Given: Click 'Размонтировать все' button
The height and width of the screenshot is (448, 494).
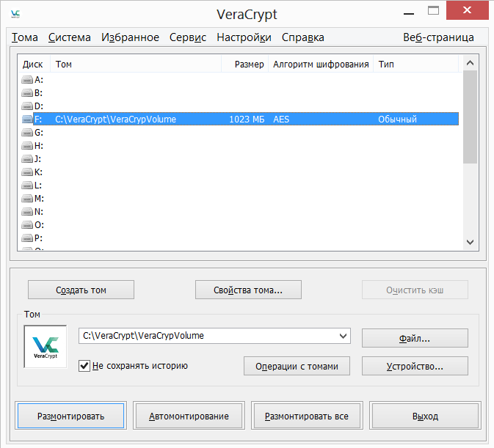Looking at the screenshot, I should 307,416.
